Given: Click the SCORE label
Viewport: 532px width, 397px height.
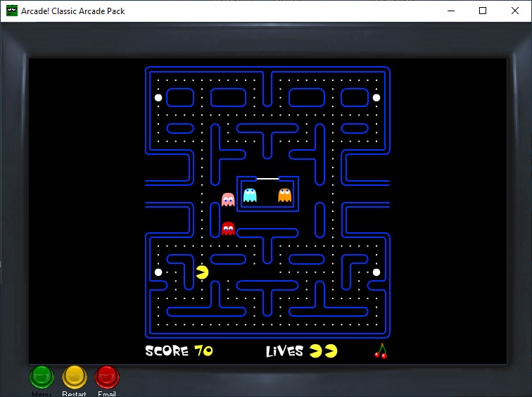Looking at the screenshot, I should (167, 351).
